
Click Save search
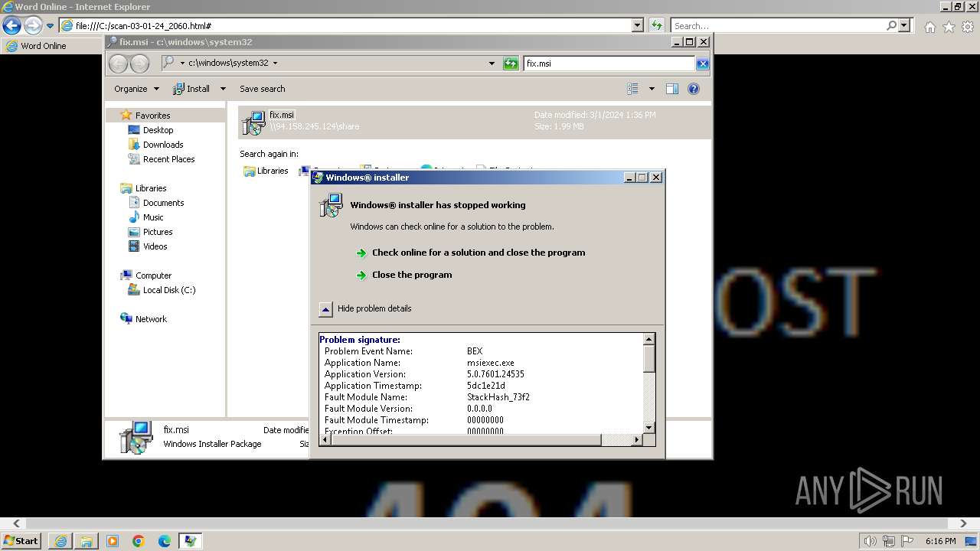click(262, 89)
